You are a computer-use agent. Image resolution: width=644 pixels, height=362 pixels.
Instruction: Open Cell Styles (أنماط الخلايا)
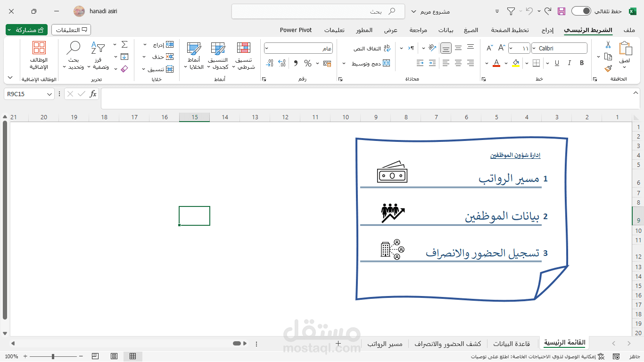coord(194,56)
